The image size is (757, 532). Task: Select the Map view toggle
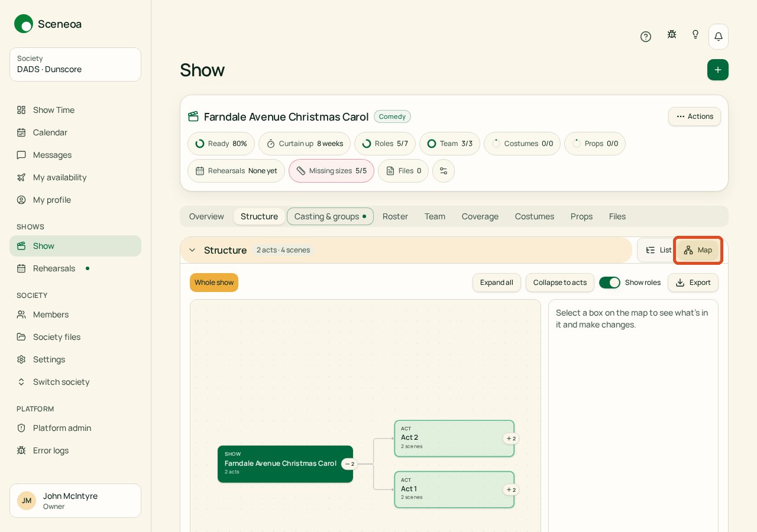pyautogui.click(x=698, y=250)
